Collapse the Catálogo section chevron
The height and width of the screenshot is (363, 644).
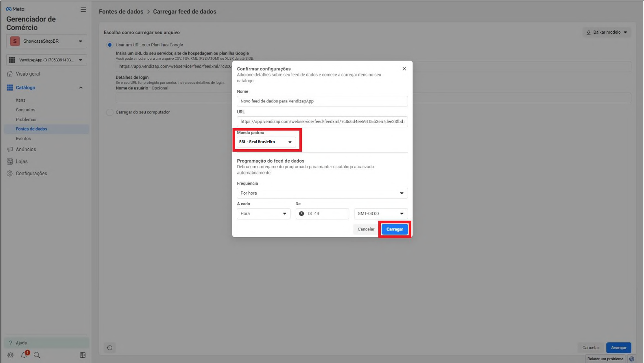click(x=81, y=88)
